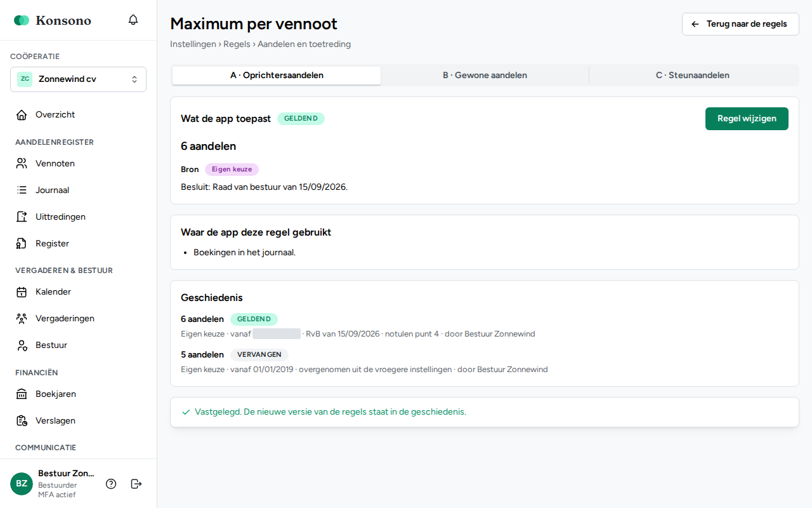Image resolution: width=812 pixels, height=508 pixels.
Task: Click the BZ user avatar
Action: point(22,484)
